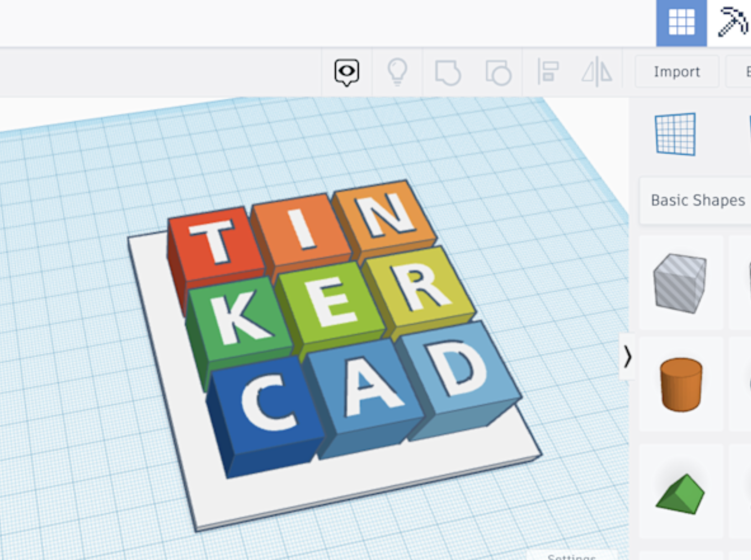This screenshot has height=560, width=751.
Task: Open the Basic Shapes dropdown
Action: 697,200
